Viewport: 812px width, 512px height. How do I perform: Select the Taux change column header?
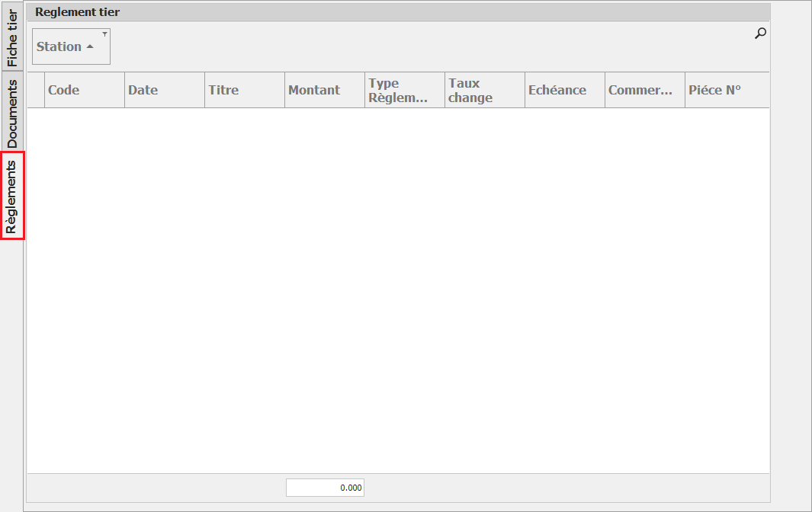pyautogui.click(x=484, y=90)
